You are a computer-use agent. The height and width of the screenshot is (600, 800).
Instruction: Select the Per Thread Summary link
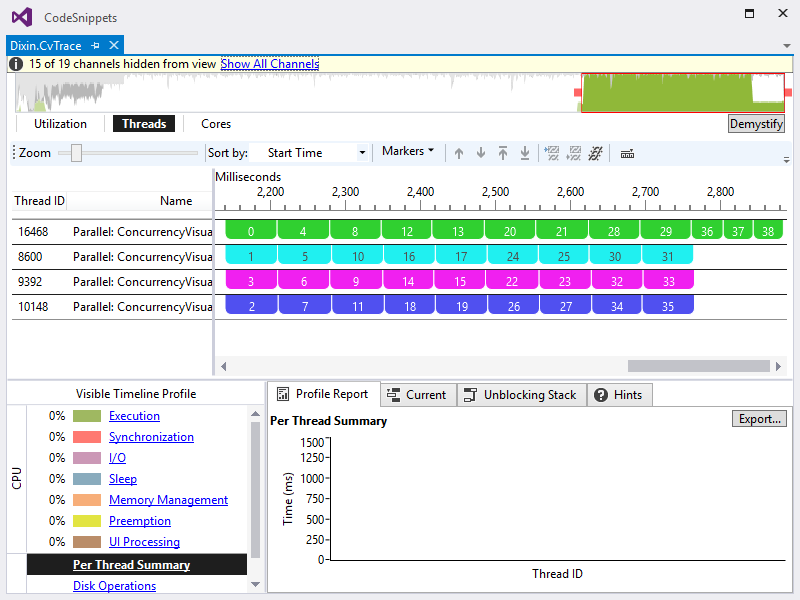132,564
